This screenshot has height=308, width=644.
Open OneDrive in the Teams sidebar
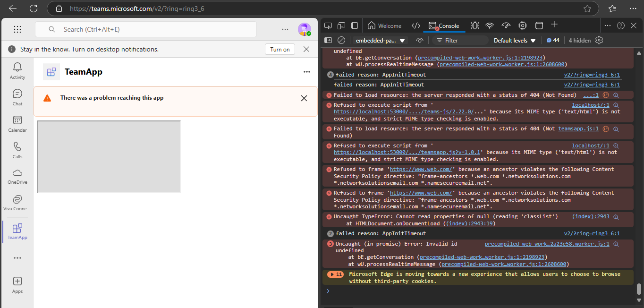click(x=17, y=177)
